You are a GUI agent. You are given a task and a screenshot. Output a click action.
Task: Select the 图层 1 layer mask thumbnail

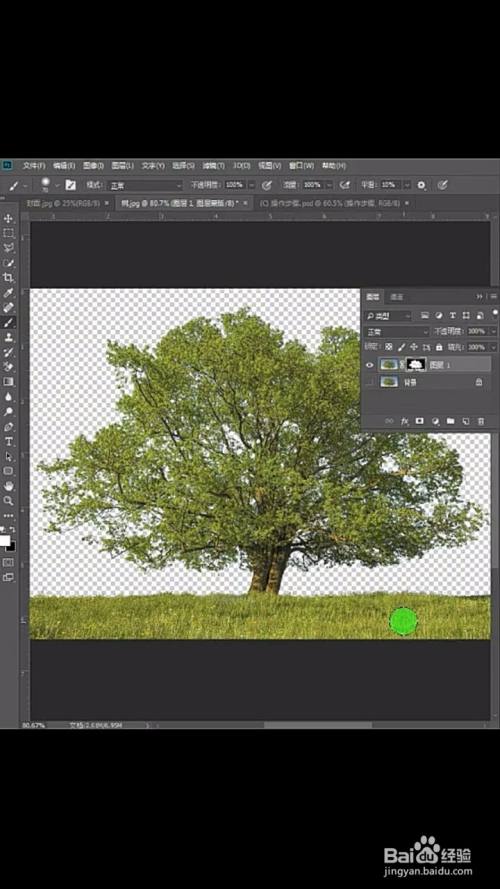(417, 365)
